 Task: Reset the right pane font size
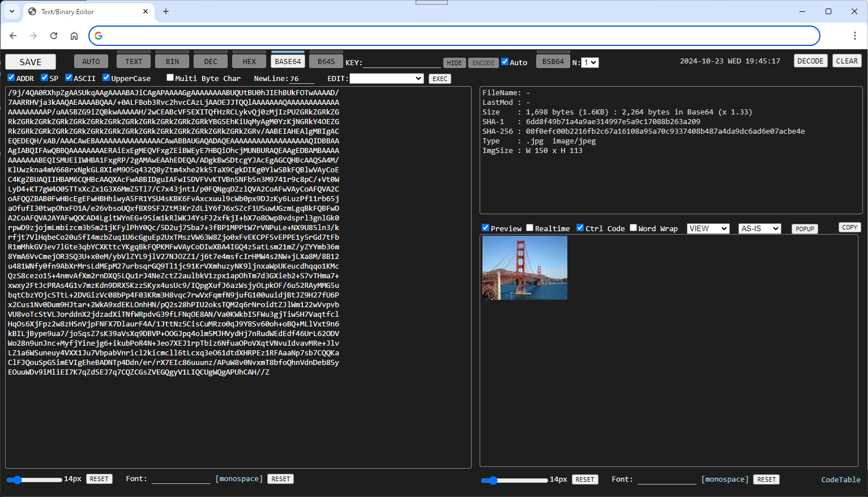pos(585,479)
